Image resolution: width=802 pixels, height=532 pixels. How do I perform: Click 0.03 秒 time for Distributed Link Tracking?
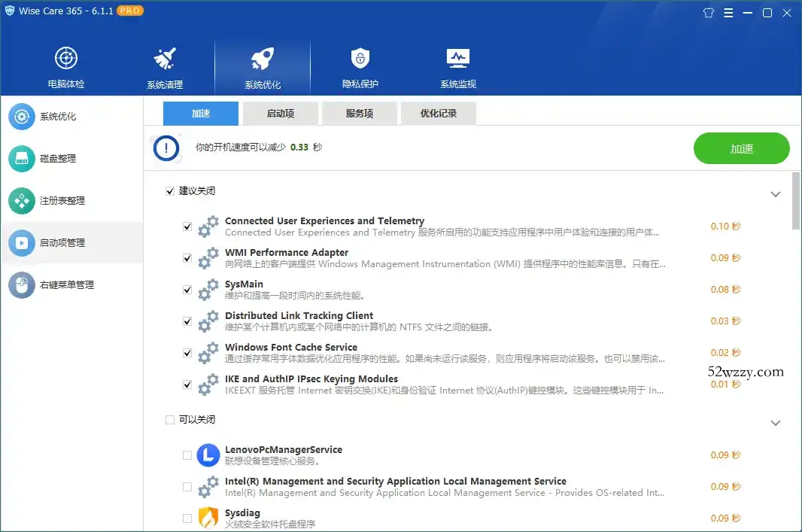coord(725,321)
